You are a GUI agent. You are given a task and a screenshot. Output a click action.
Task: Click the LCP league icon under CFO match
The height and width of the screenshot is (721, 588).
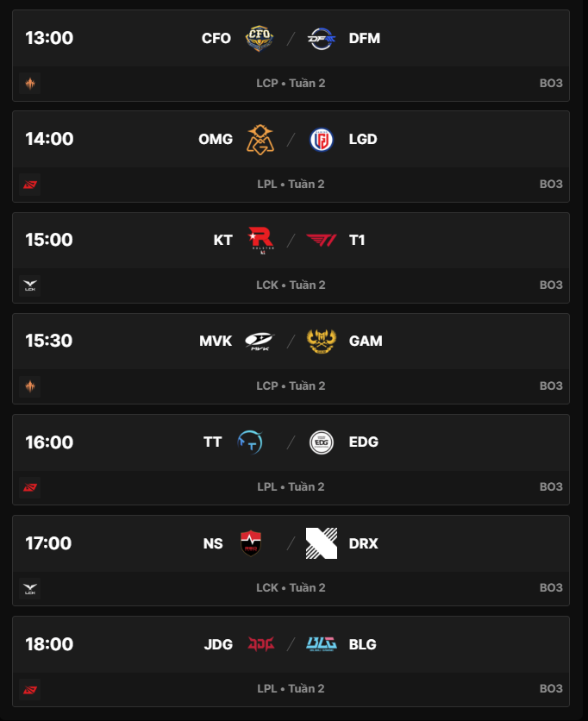click(30, 84)
